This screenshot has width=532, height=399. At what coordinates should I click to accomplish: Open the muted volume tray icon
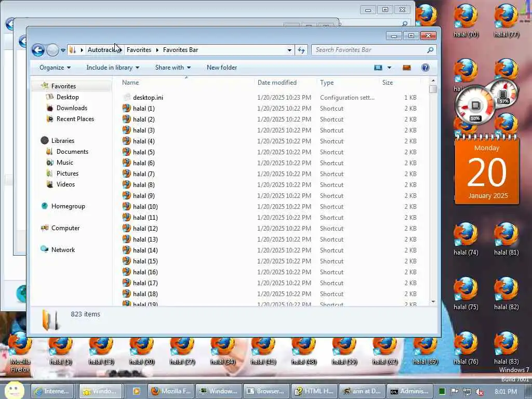(x=480, y=392)
